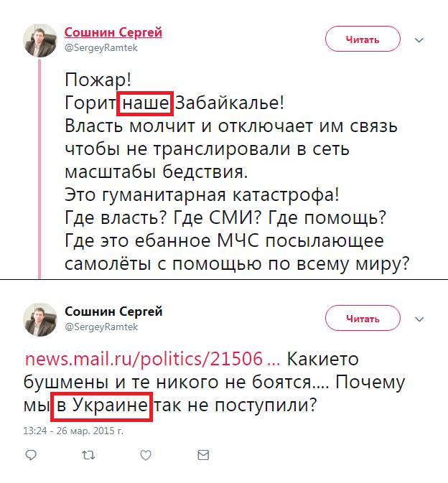Click @SergeyRamtek handle above the news.mail.ru link

pos(101,327)
